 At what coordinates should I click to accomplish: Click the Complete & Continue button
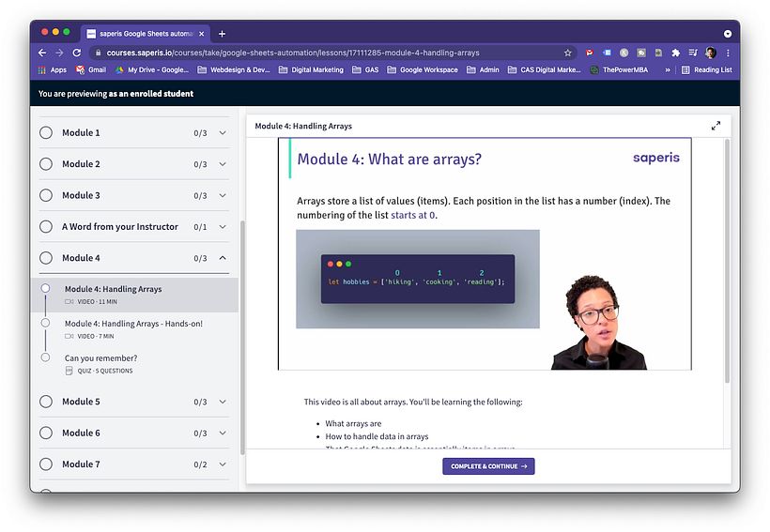click(x=488, y=466)
